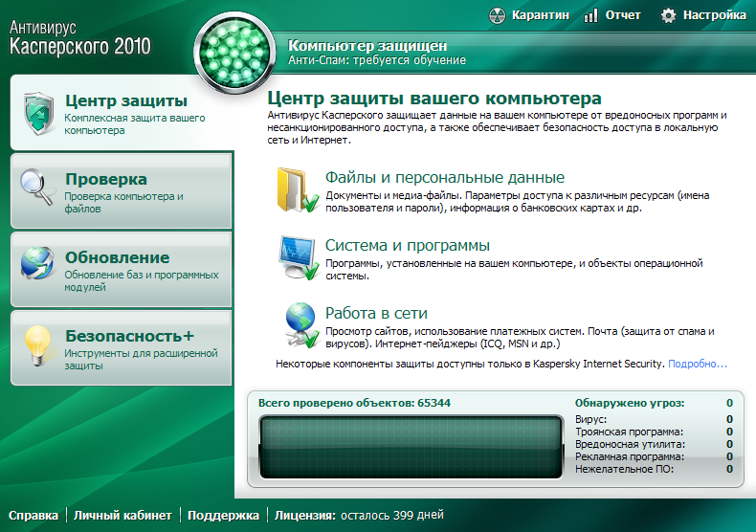
Task: Open Система и программы section link
Action: [x=408, y=245]
